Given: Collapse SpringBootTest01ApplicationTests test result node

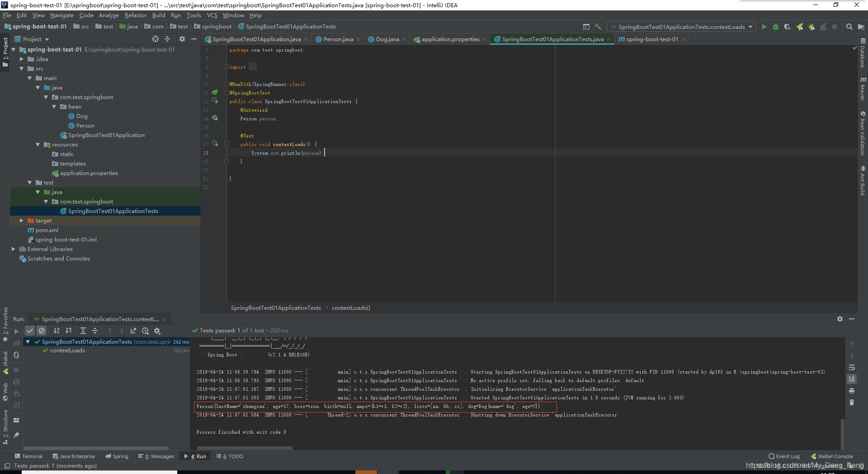Looking at the screenshot, I should click(x=28, y=342).
